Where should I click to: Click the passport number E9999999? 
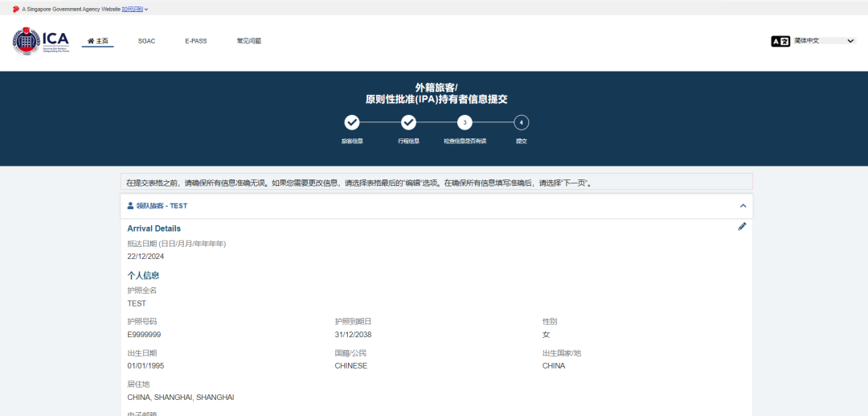[144, 335]
